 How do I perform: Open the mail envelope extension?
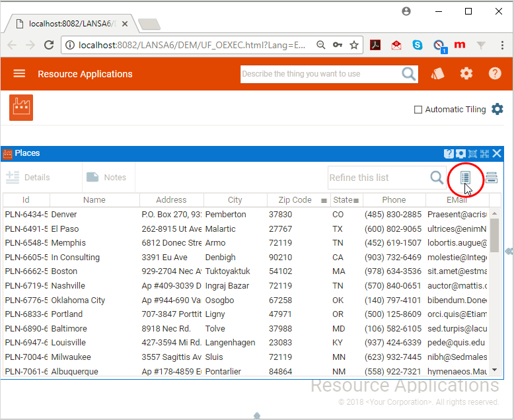[396, 45]
